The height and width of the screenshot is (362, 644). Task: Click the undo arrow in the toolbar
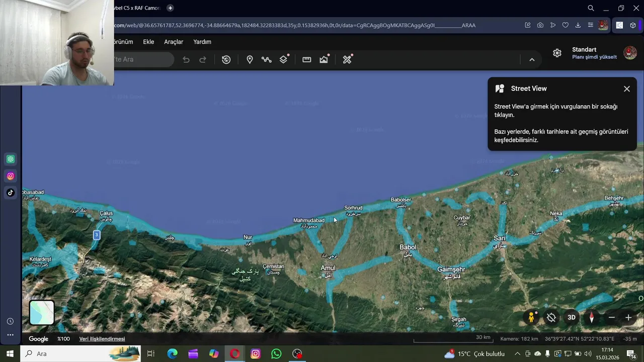(x=186, y=59)
